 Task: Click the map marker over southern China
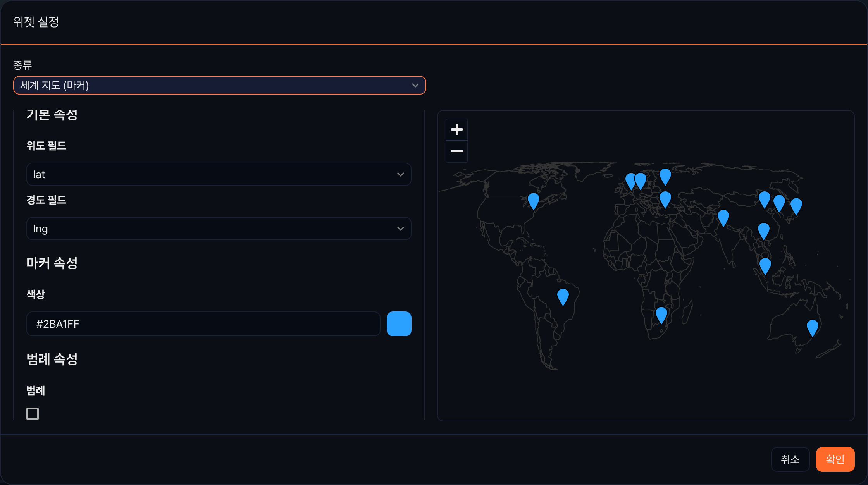[764, 231]
